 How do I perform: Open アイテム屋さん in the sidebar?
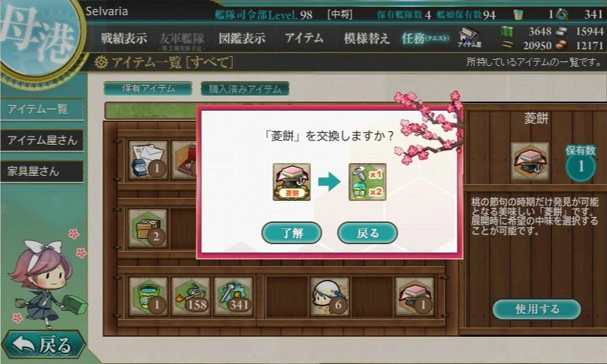[x=42, y=140]
